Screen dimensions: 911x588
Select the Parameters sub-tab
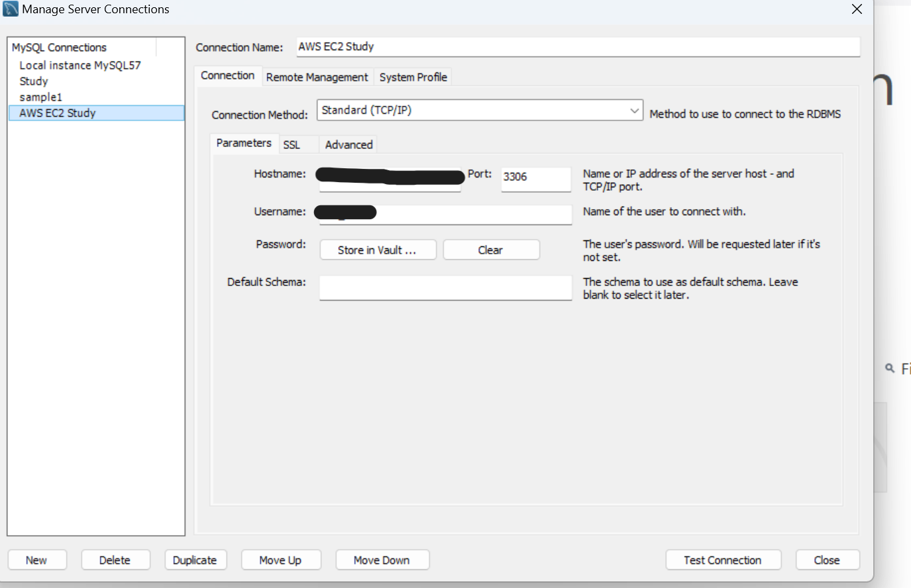[244, 143]
